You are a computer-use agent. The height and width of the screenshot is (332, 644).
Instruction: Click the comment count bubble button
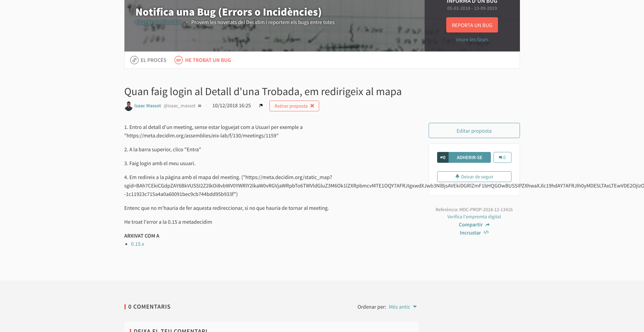click(502, 157)
